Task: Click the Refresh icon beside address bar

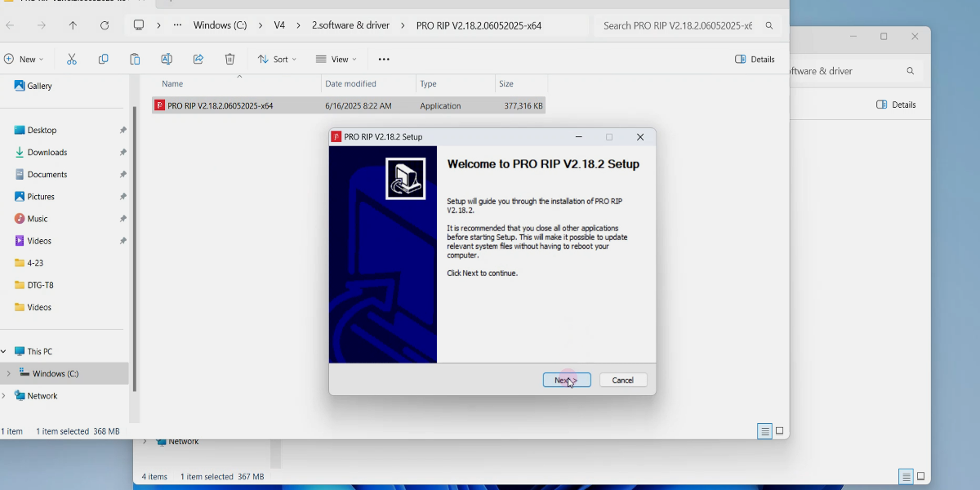Action: pyautogui.click(x=105, y=25)
